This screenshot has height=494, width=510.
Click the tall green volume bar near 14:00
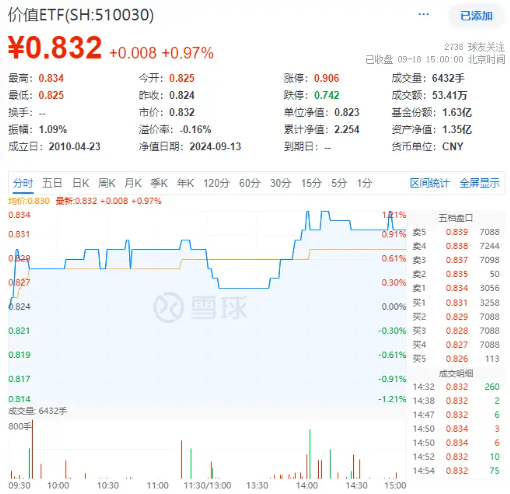[310, 454]
